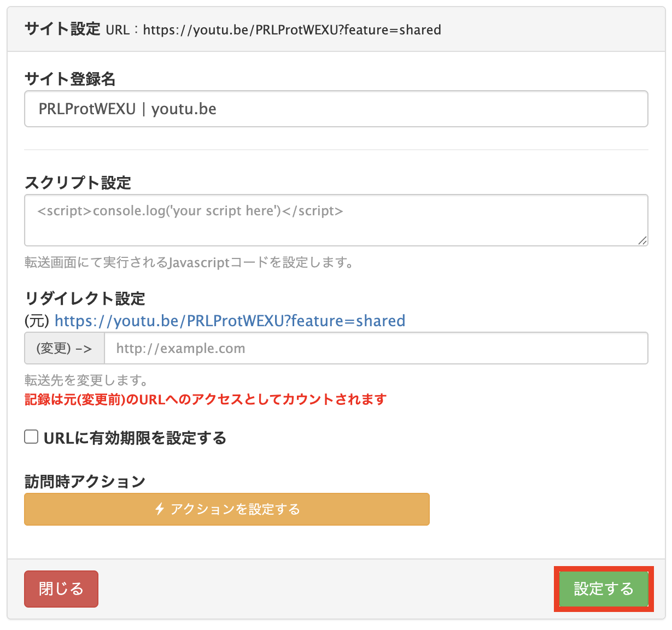
Task: Enable the URLに有効期限を設定する checkbox
Action: [x=31, y=437]
